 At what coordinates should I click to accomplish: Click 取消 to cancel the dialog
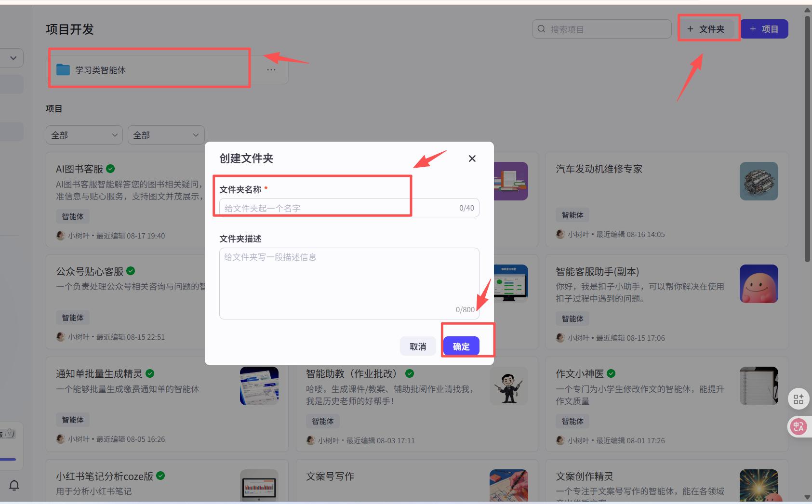point(417,346)
